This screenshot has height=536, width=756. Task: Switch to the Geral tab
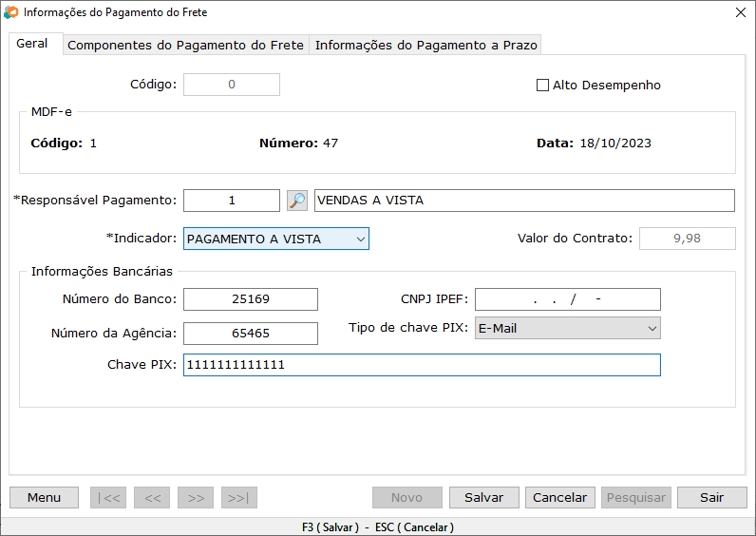pos(32,44)
